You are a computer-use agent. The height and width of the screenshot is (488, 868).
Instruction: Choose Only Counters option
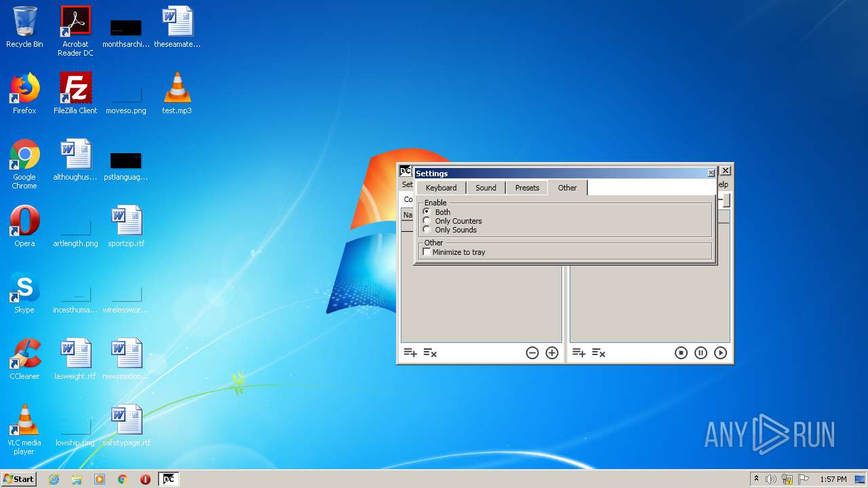tap(452, 221)
